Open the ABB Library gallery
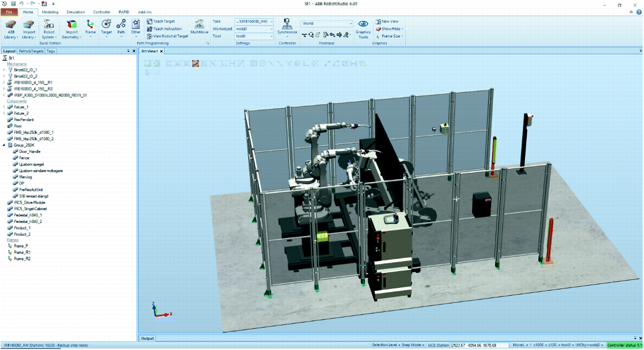The width and height of the screenshot is (644, 350). point(11,29)
